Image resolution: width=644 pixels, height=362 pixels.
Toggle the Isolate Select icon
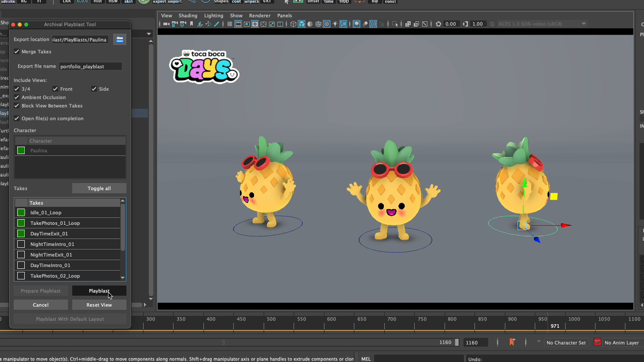click(x=395, y=24)
